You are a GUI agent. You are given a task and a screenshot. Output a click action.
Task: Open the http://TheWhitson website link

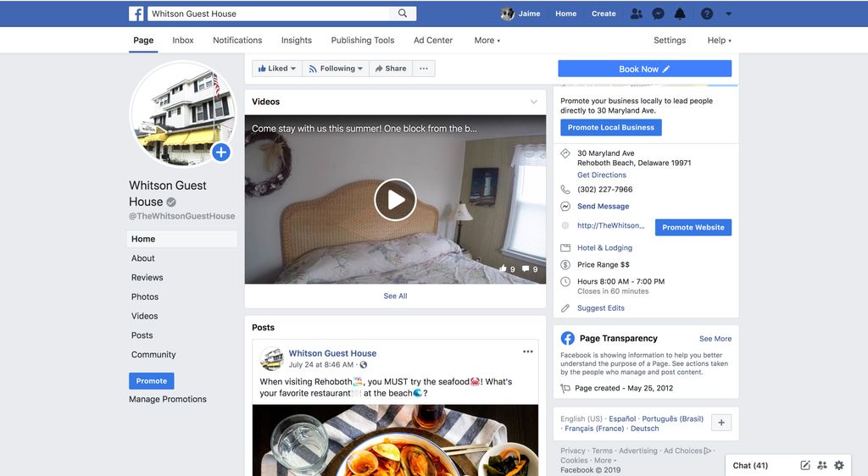pos(610,225)
